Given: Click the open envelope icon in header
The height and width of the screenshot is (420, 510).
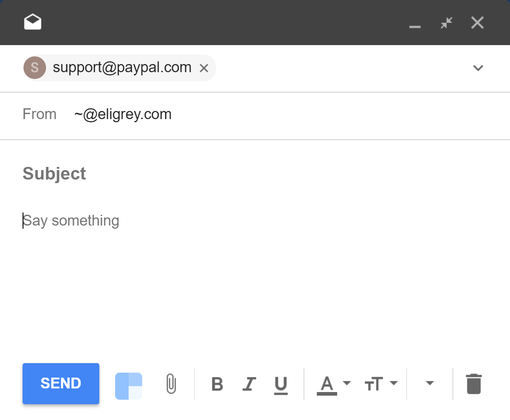Looking at the screenshot, I should click(x=33, y=22).
